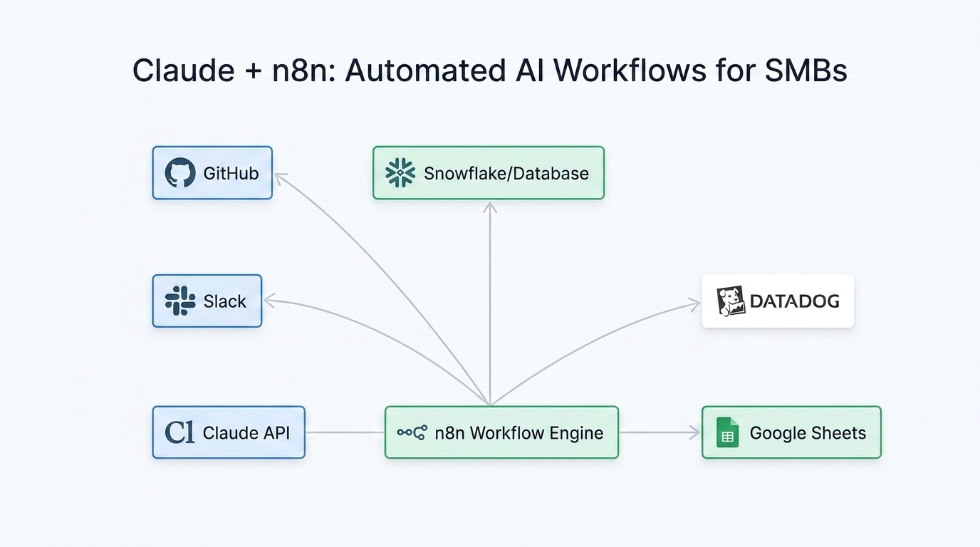
Task: Click the arrow pointing to Google Sheets
Action: [659, 432]
